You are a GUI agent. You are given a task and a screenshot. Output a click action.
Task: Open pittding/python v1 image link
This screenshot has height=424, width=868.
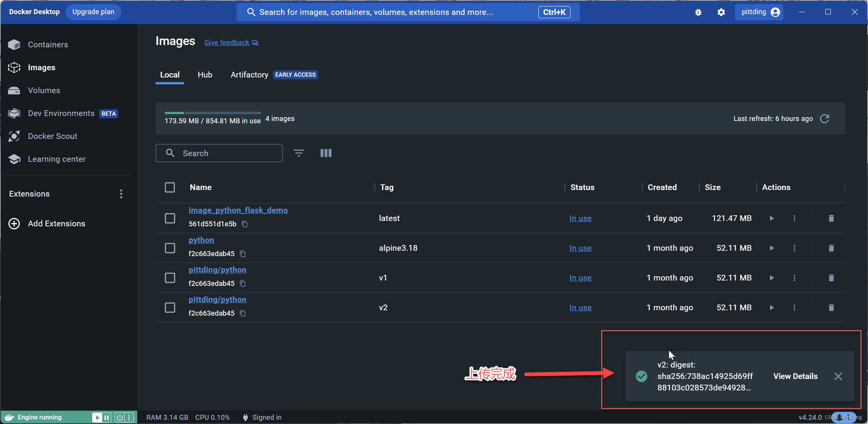pos(217,270)
